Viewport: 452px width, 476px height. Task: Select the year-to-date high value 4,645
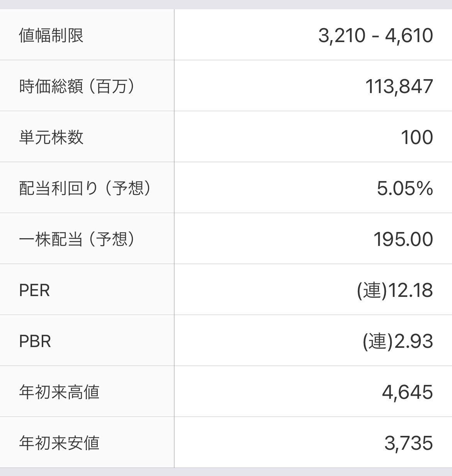click(408, 392)
